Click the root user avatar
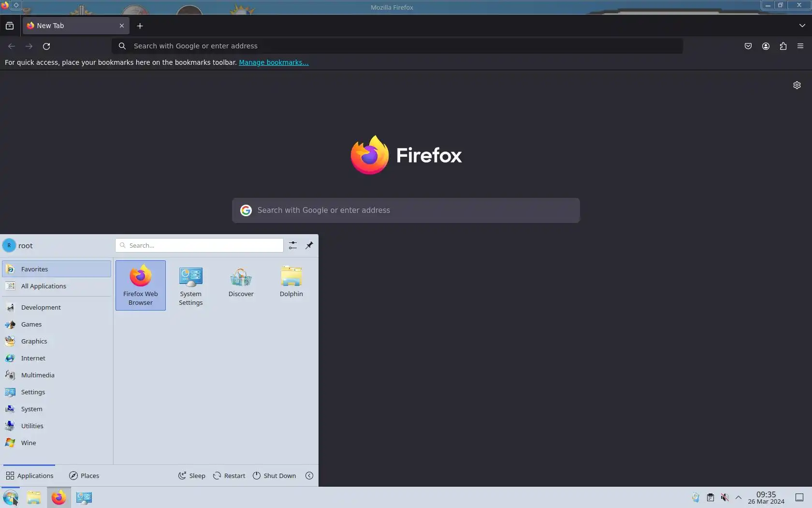Image resolution: width=812 pixels, height=508 pixels. (x=9, y=245)
